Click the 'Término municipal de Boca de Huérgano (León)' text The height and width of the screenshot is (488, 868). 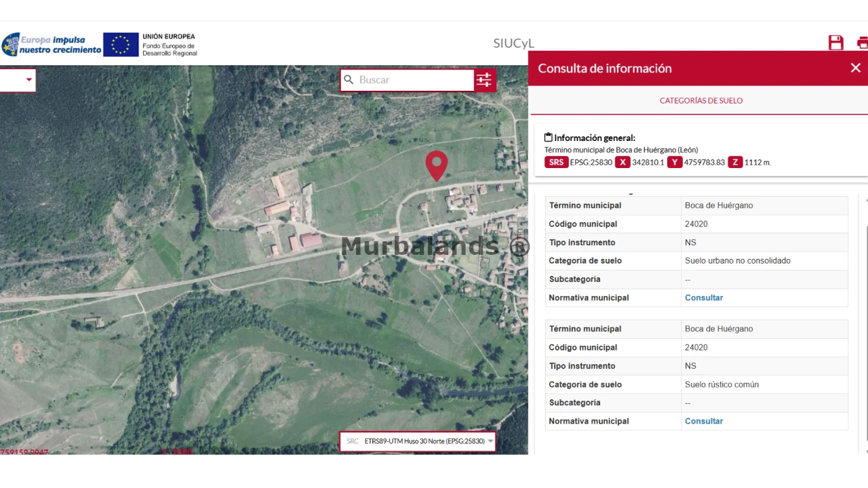(621, 150)
